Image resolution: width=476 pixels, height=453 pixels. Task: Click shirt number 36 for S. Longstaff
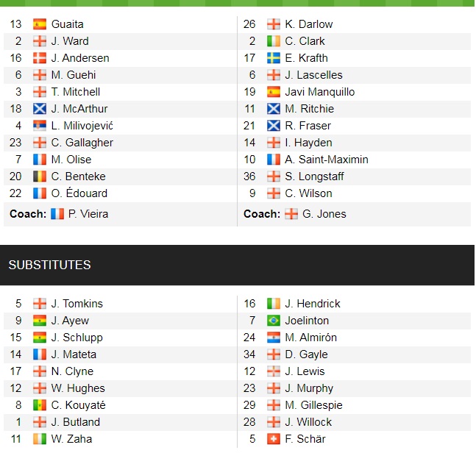click(x=250, y=176)
